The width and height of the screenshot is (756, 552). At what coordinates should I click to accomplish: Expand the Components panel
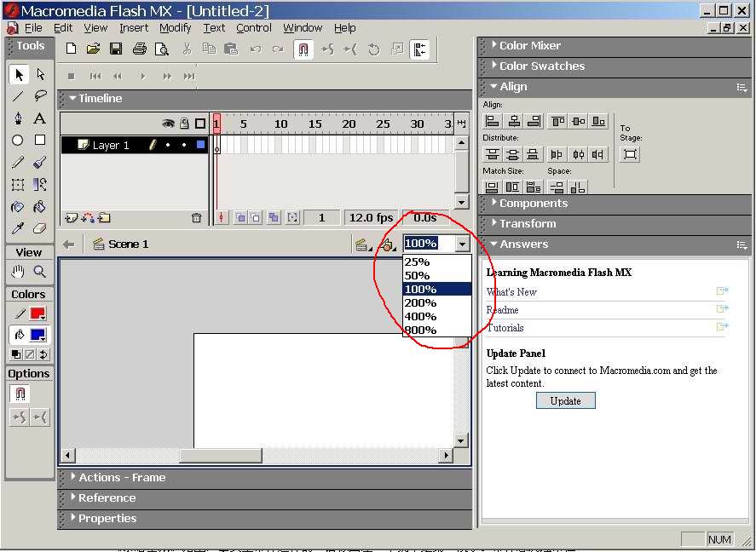point(494,202)
